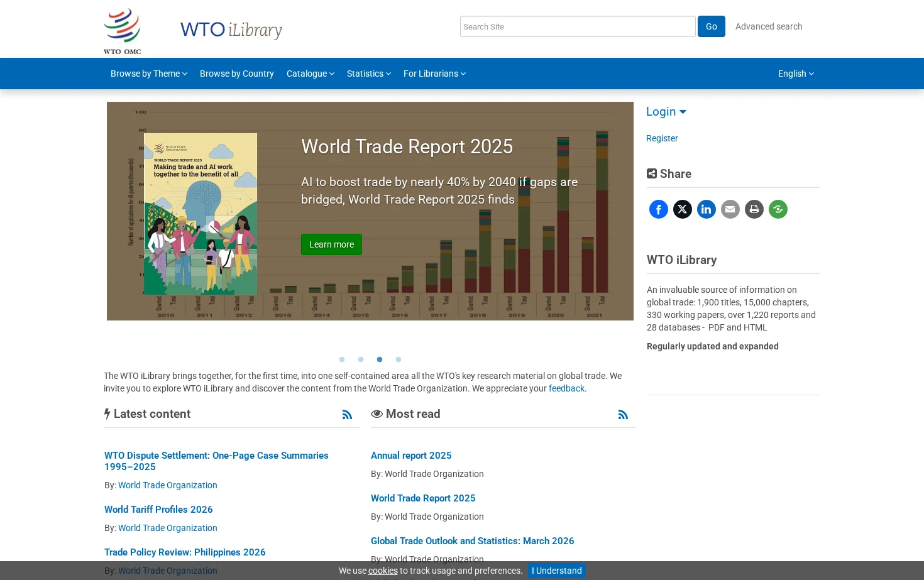
Task: Open author link under Dispute Settlement
Action: 168,485
